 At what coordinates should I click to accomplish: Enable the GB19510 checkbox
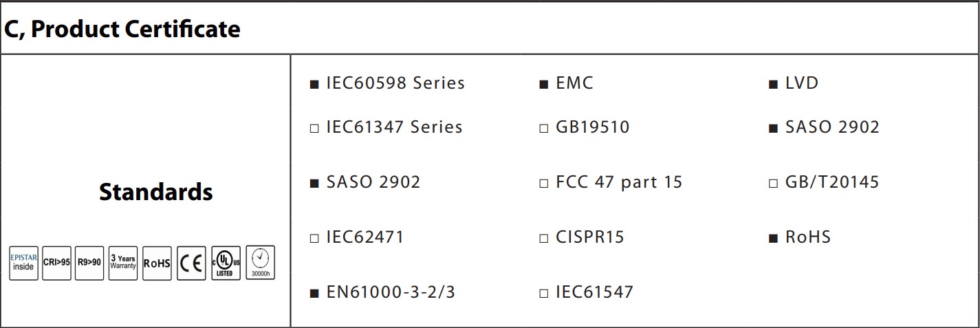(x=543, y=129)
